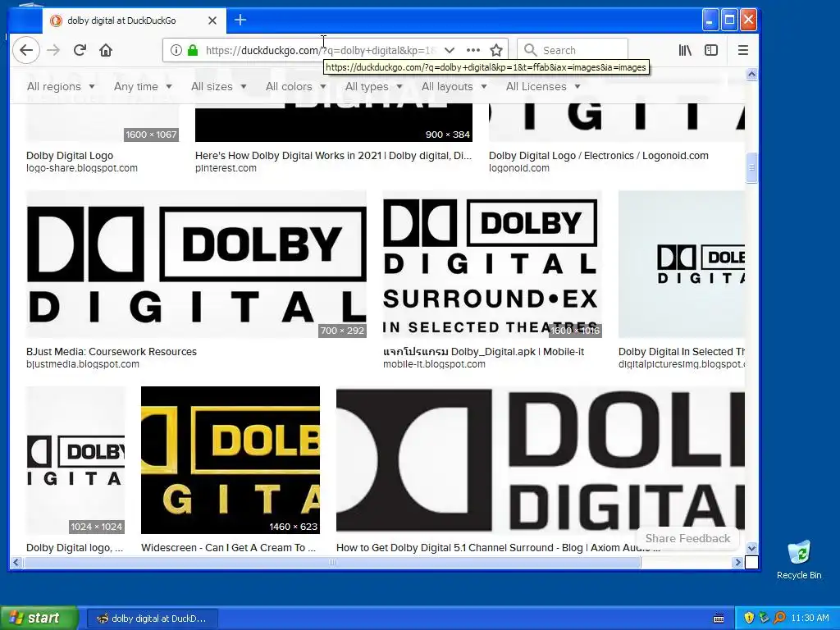Click the magnifier tray icon
The height and width of the screenshot is (630, 840).
[779, 619]
